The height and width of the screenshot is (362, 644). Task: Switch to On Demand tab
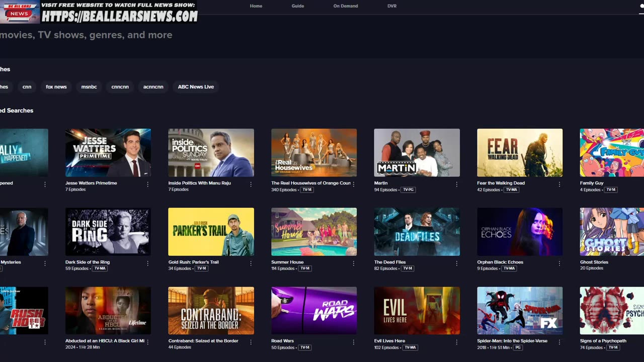click(346, 6)
